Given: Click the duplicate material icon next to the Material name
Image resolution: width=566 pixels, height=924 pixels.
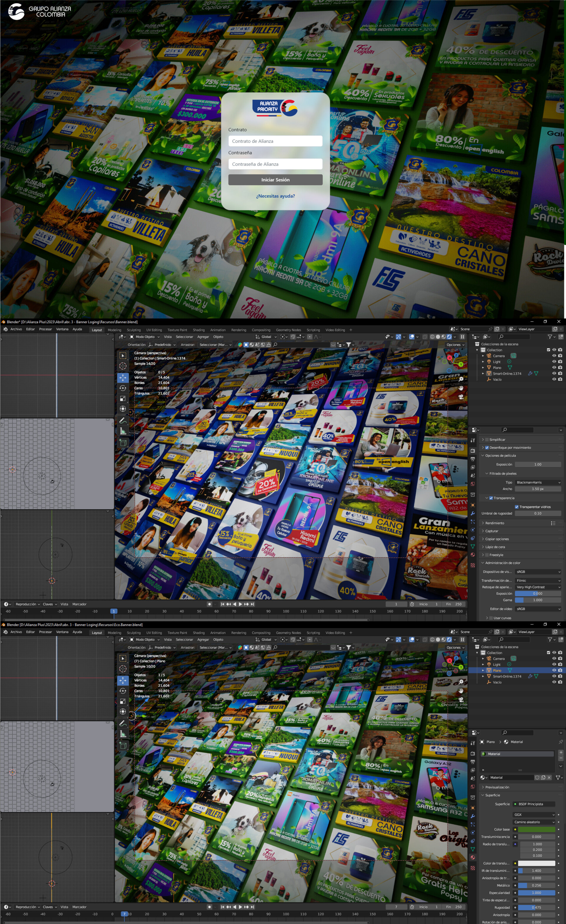Looking at the screenshot, I should coord(543,777).
